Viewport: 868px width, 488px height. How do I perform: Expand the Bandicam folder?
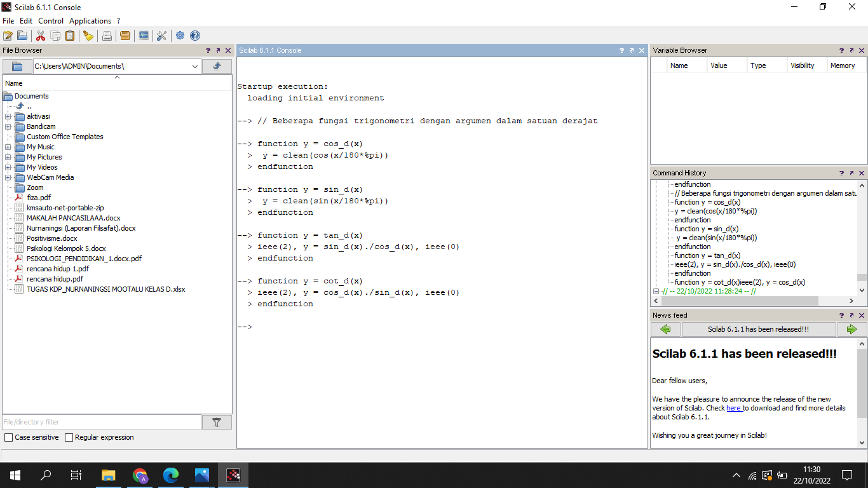pyautogui.click(x=8, y=127)
